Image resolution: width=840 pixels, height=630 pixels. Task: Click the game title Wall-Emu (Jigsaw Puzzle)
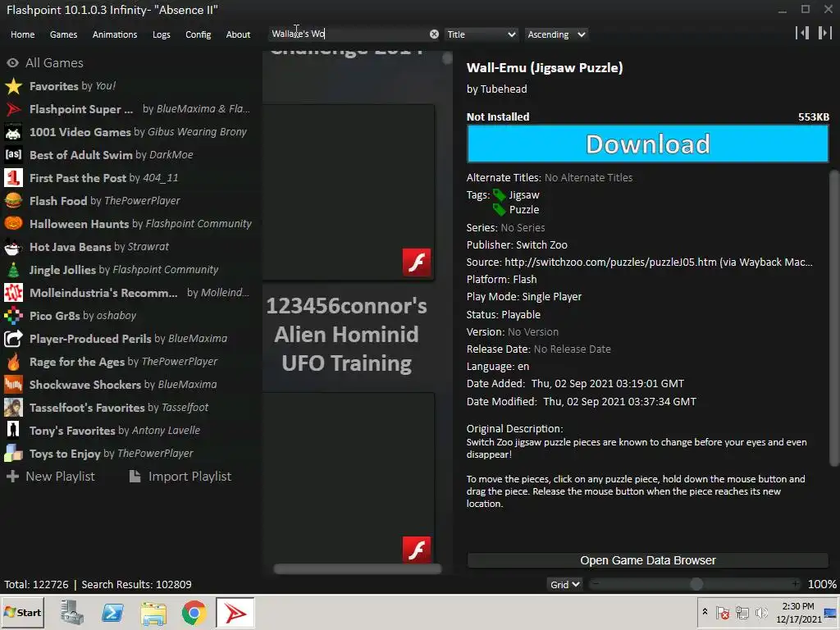click(545, 68)
